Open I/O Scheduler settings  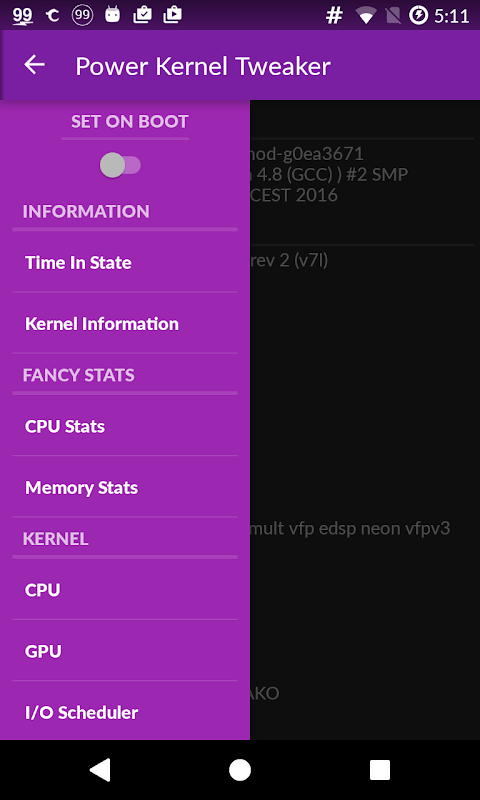coord(125,712)
